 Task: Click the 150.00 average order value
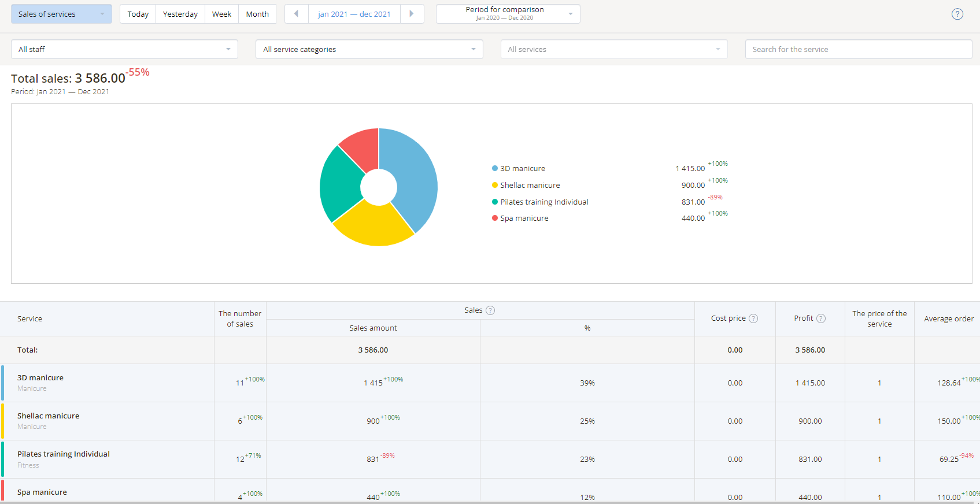(949, 421)
